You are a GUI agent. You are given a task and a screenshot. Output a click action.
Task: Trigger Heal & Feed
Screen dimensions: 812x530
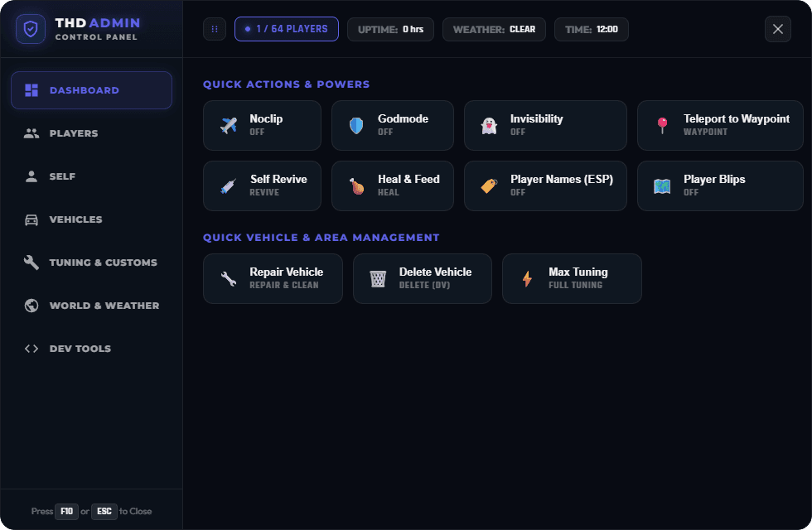[393, 185]
